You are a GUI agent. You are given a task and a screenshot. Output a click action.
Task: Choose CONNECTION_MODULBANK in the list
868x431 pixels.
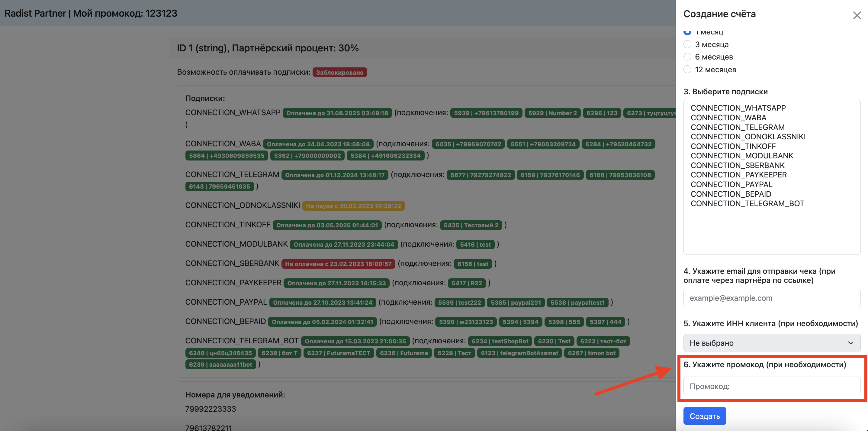pos(742,156)
